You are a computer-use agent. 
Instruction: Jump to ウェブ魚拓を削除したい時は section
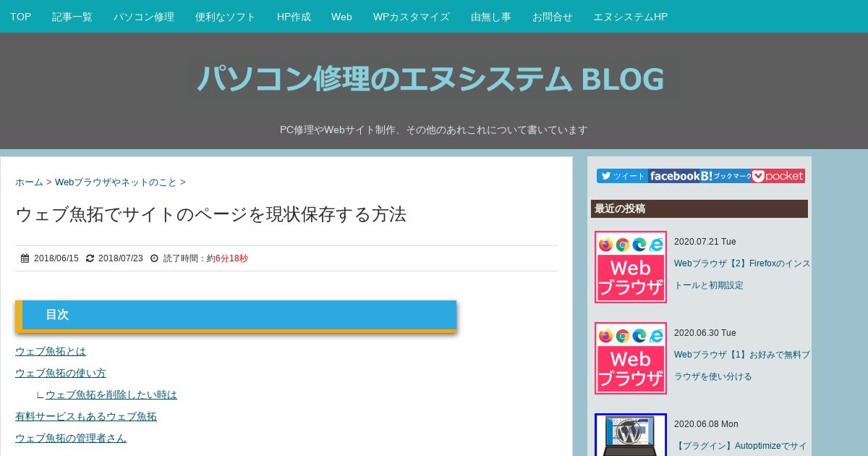tap(111, 394)
